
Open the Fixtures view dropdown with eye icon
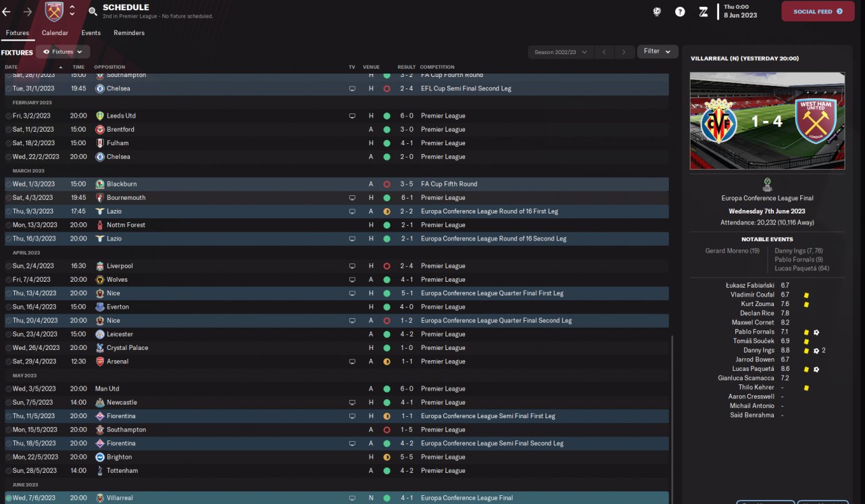(x=64, y=51)
